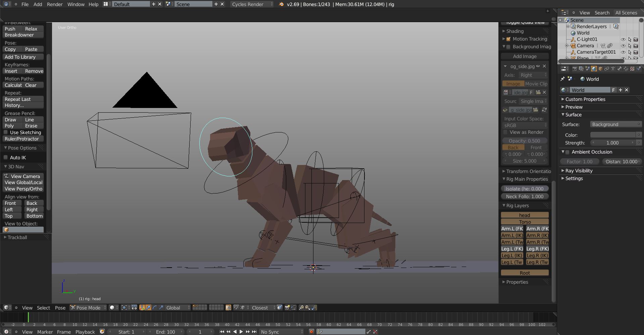The image size is (644, 335).
Task: Toggle the 3D manipulator widget icon
Action: 142,308
